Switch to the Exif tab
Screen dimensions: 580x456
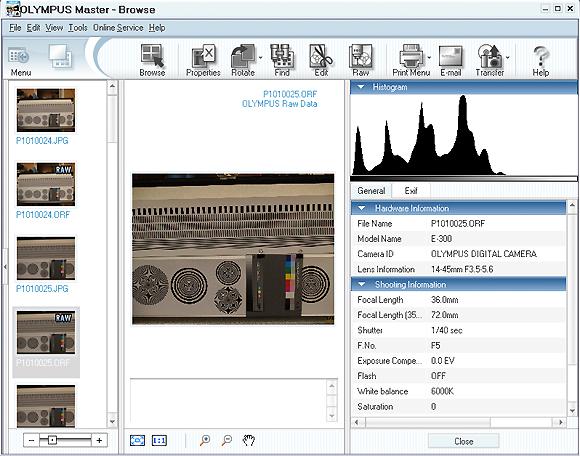(x=411, y=191)
